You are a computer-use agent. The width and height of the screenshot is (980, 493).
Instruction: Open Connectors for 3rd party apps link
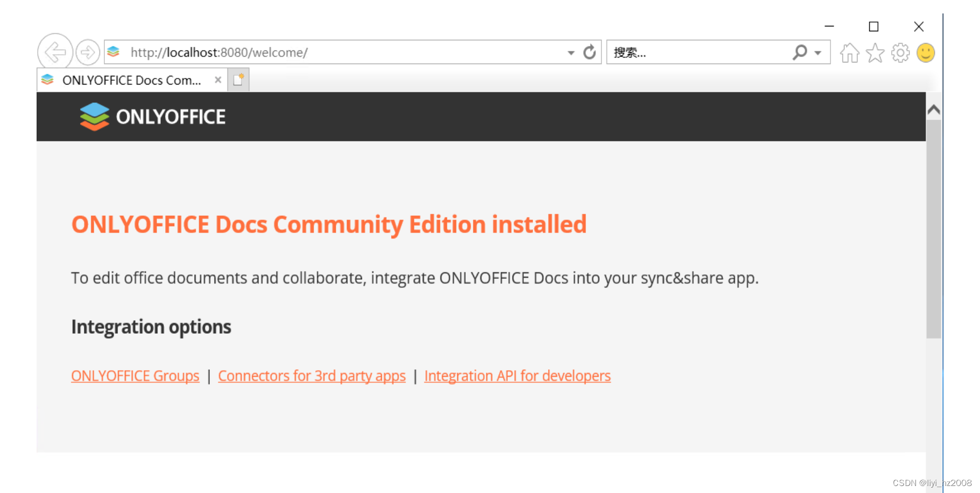point(312,376)
